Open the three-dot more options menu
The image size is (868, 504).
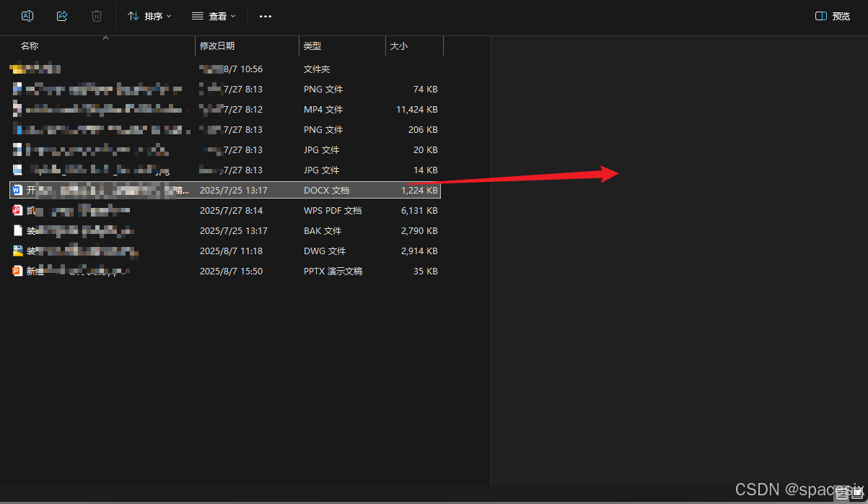[266, 16]
